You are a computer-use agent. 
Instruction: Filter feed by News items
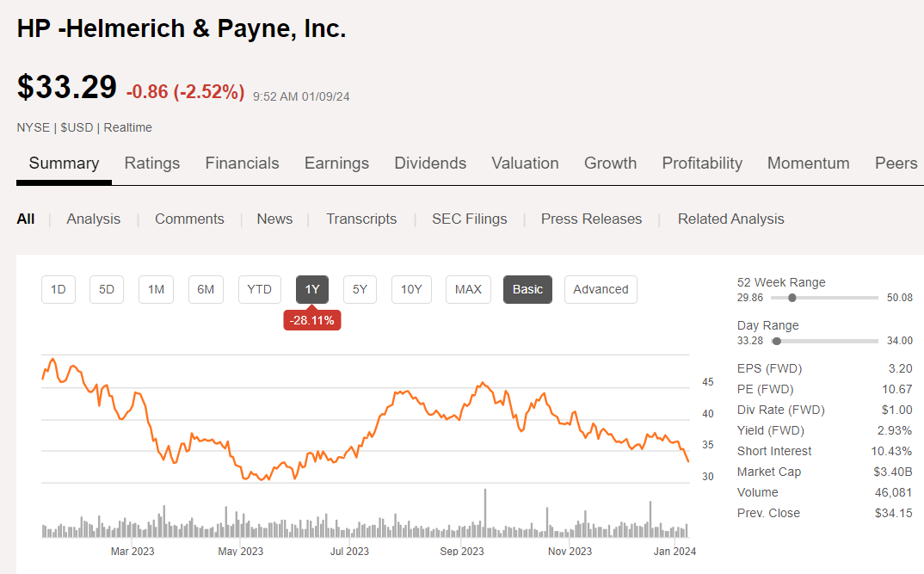[274, 219]
